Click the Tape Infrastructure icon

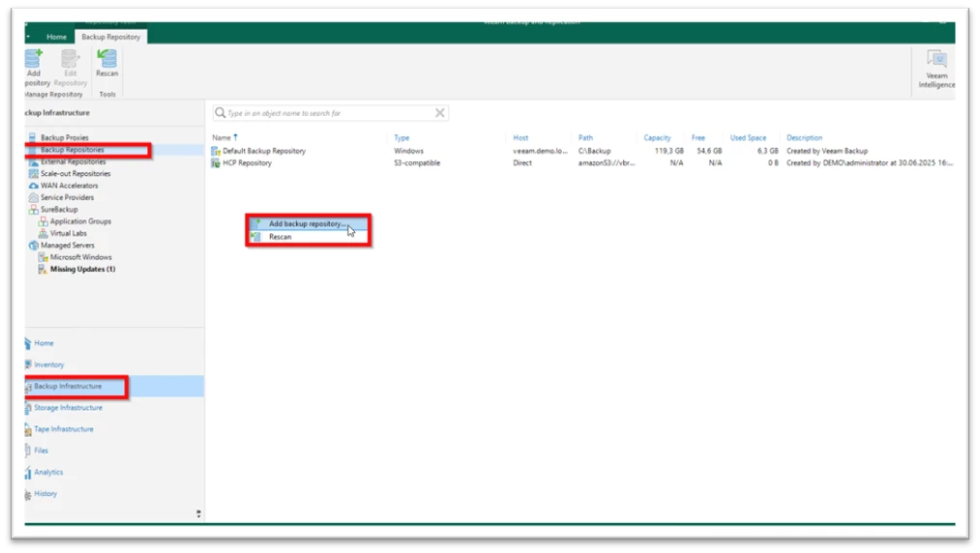pyautogui.click(x=28, y=430)
